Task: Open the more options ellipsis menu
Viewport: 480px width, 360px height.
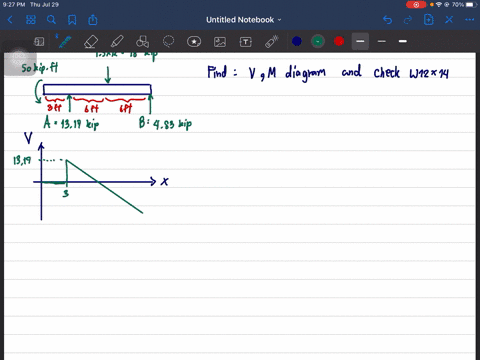Action: tap(469, 20)
